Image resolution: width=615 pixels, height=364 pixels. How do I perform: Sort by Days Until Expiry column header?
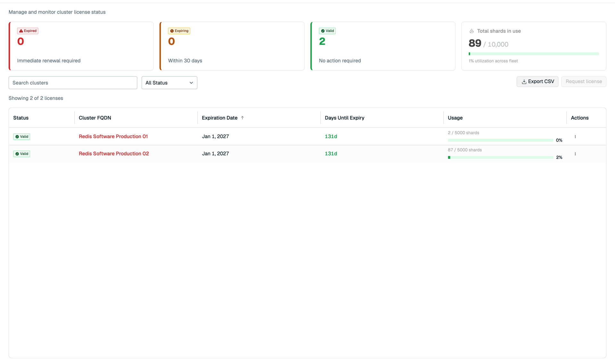pos(344,118)
